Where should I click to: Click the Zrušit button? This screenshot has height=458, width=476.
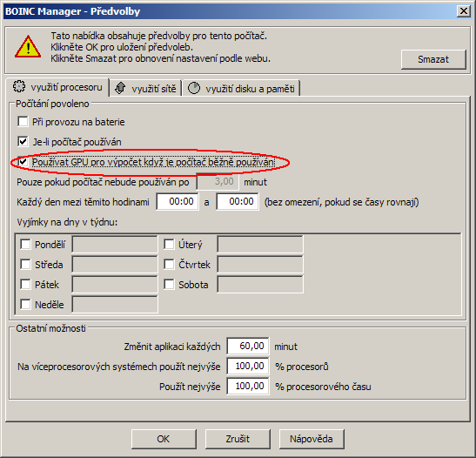pyautogui.click(x=238, y=439)
